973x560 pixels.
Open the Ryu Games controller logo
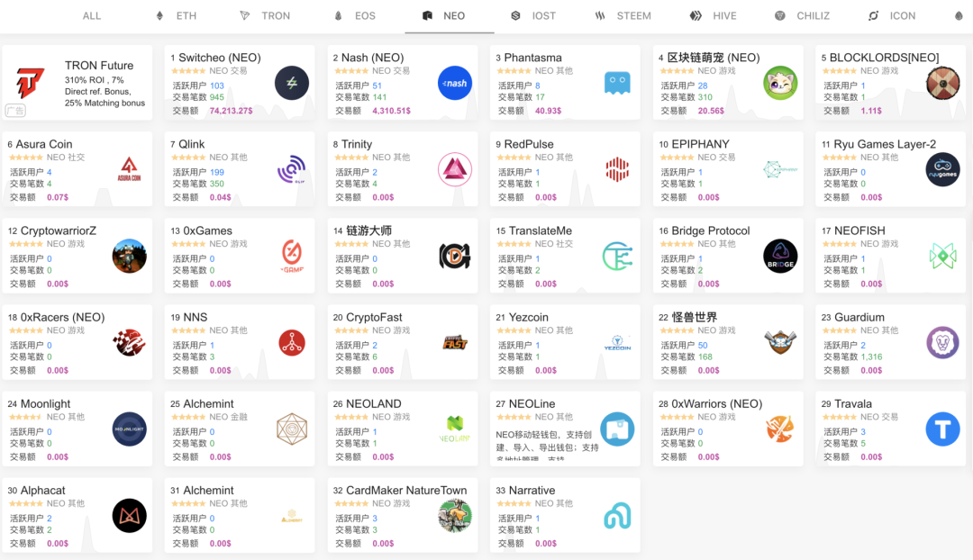942,169
